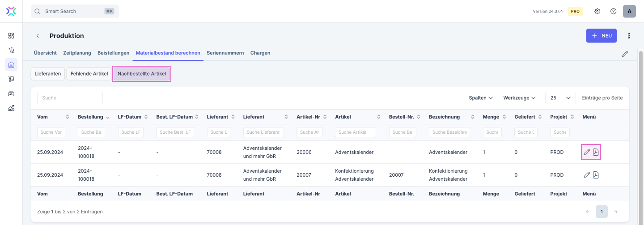
Task: Switch to the Zeitplanung tab
Action: (x=77, y=53)
